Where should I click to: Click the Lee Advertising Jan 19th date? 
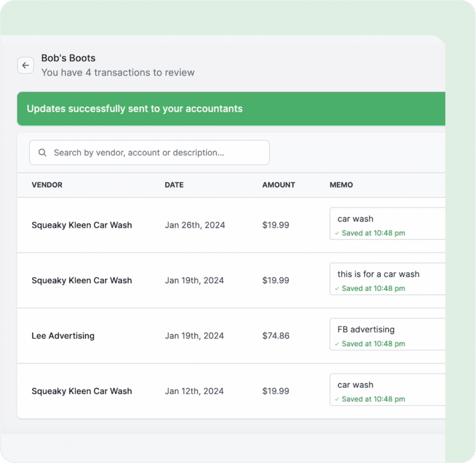(x=194, y=336)
